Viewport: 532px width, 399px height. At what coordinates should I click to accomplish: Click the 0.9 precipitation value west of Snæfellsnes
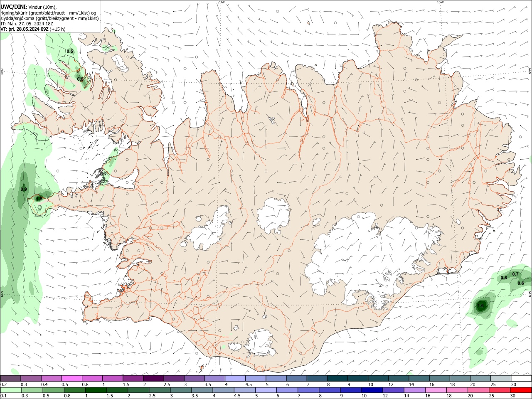[x=24, y=189]
